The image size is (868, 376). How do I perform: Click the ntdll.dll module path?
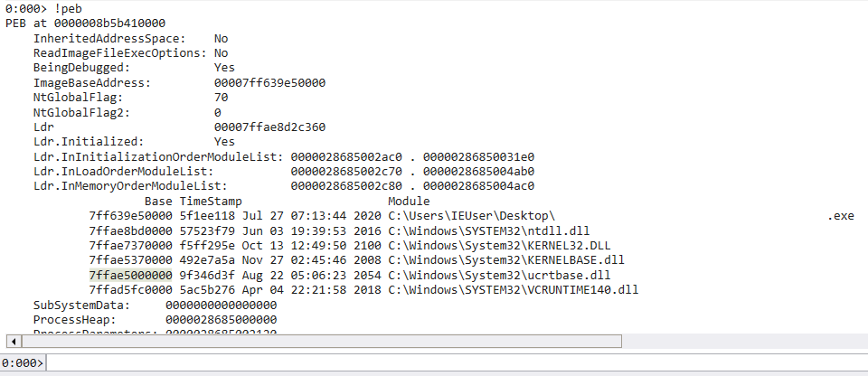click(493, 230)
